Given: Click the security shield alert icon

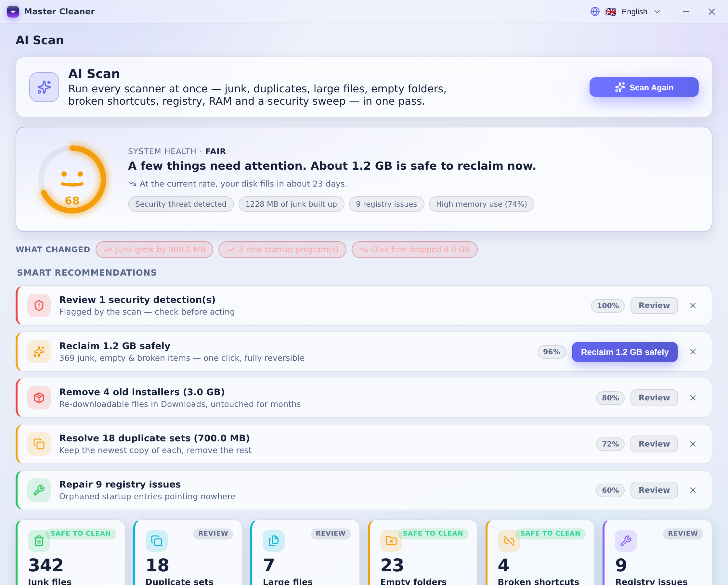Looking at the screenshot, I should tap(39, 306).
